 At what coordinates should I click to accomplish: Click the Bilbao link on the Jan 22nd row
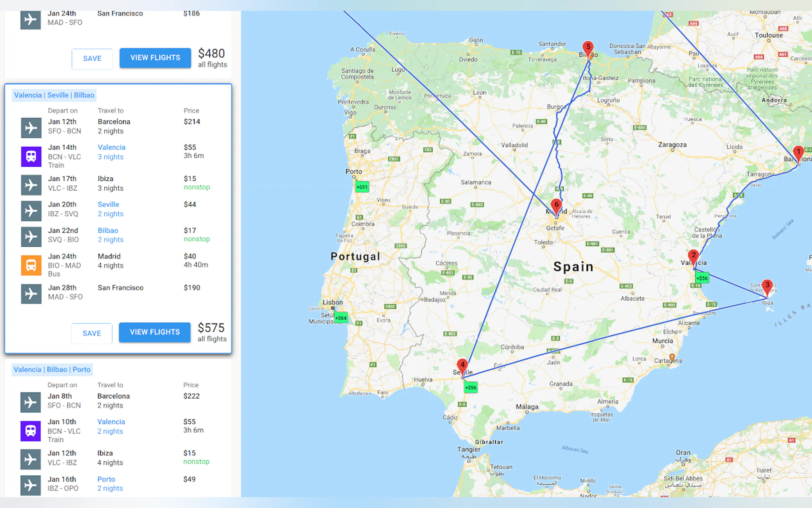point(108,230)
